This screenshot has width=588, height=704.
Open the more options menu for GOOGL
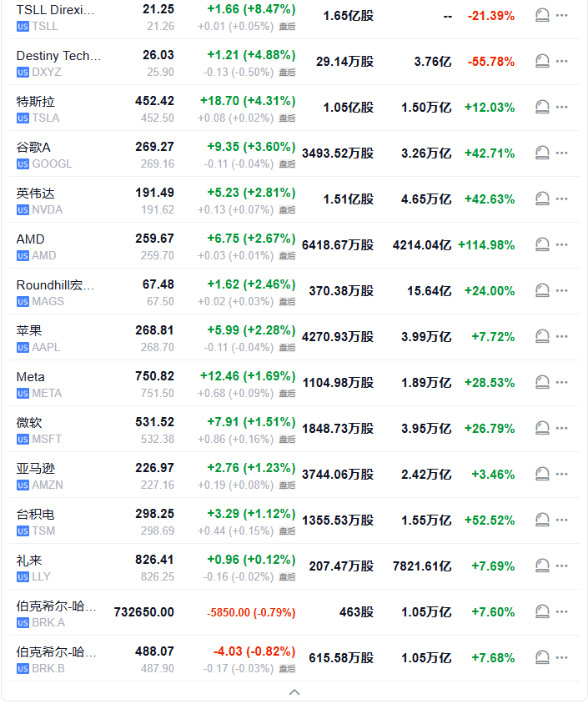(x=562, y=153)
